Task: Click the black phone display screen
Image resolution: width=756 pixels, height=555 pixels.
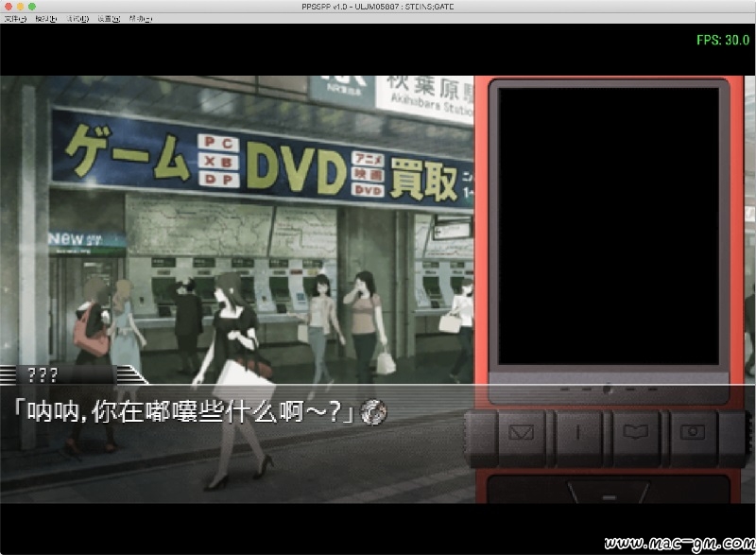Action: point(609,226)
